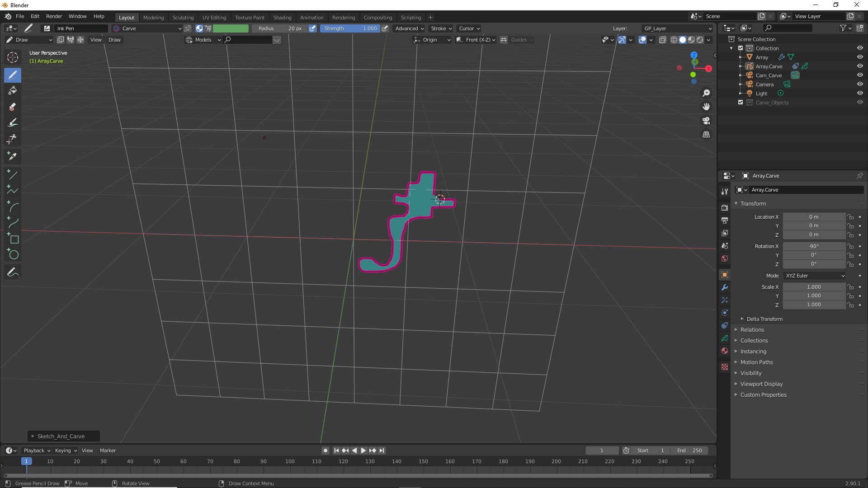The image size is (868, 488).
Task: Select the Eyedropper tool
Action: (x=13, y=156)
